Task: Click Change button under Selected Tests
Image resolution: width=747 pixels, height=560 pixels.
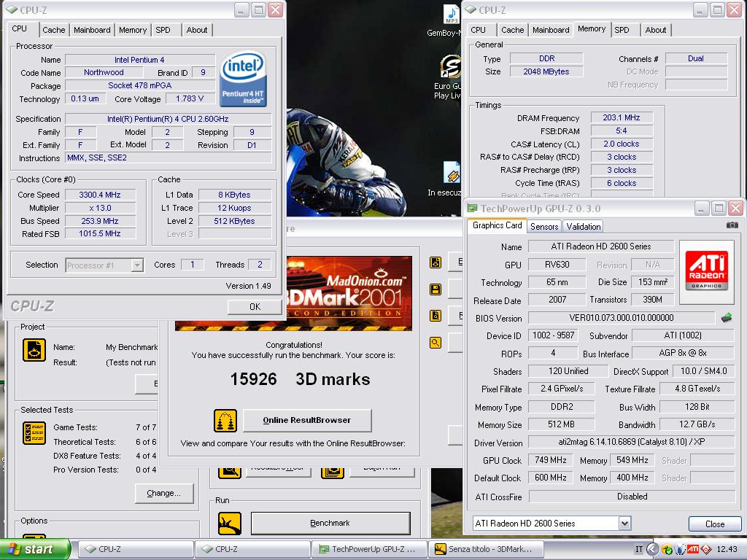Action: pos(164,494)
